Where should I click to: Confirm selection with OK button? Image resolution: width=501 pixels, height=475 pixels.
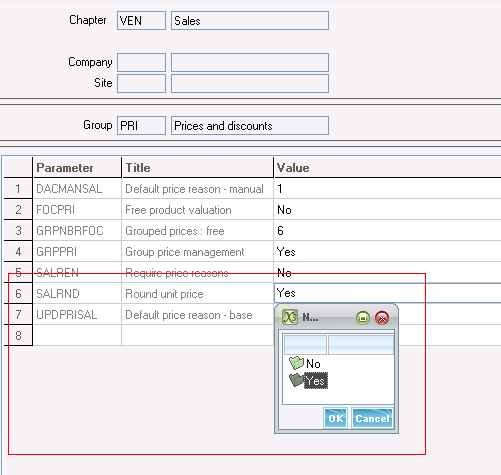(x=336, y=418)
